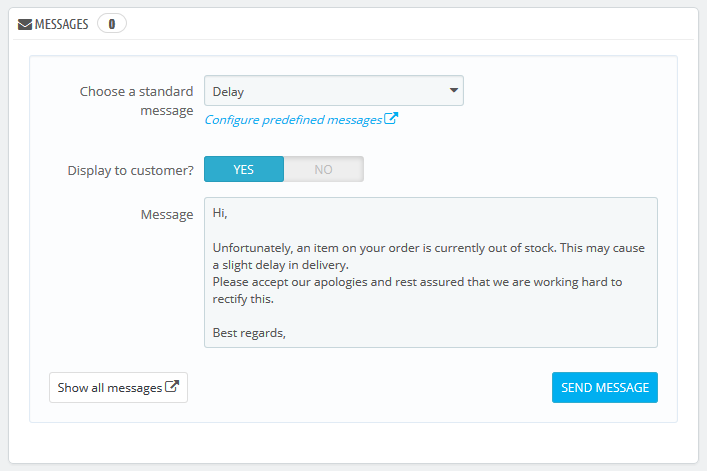707x471 pixels.
Task: Click the external-link icon in Show all messages
Action: (x=172, y=386)
